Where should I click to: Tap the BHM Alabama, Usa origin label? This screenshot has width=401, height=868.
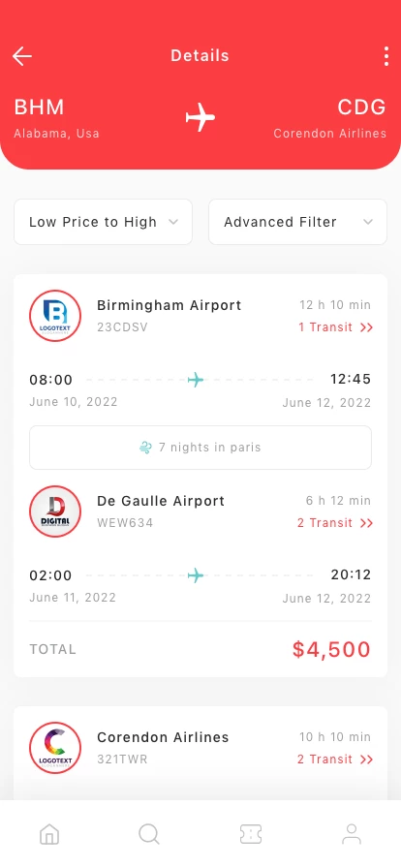pyautogui.click(x=56, y=117)
